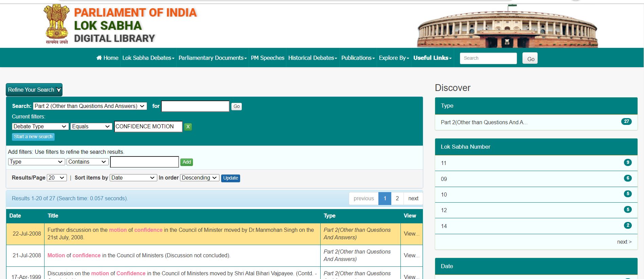Viewport: 644px width, 279px height.
Task: Click the Date column header
Action: tap(15, 216)
